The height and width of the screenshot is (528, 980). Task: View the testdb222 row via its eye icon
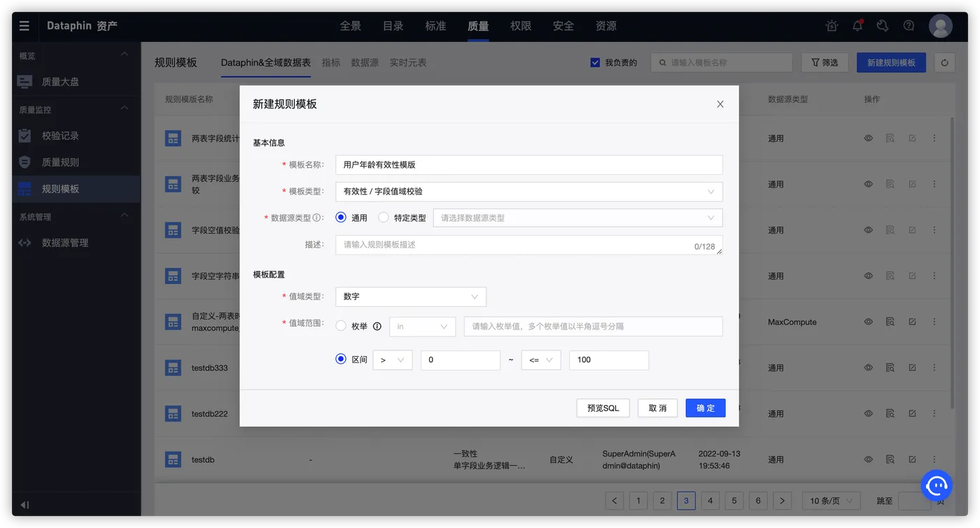point(868,414)
